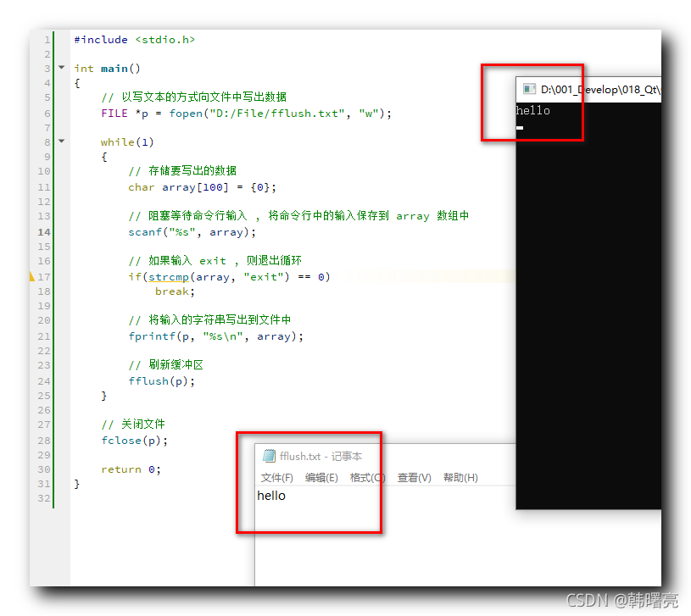Click the 'break;' statement
The image size is (691, 616).
pos(175,291)
